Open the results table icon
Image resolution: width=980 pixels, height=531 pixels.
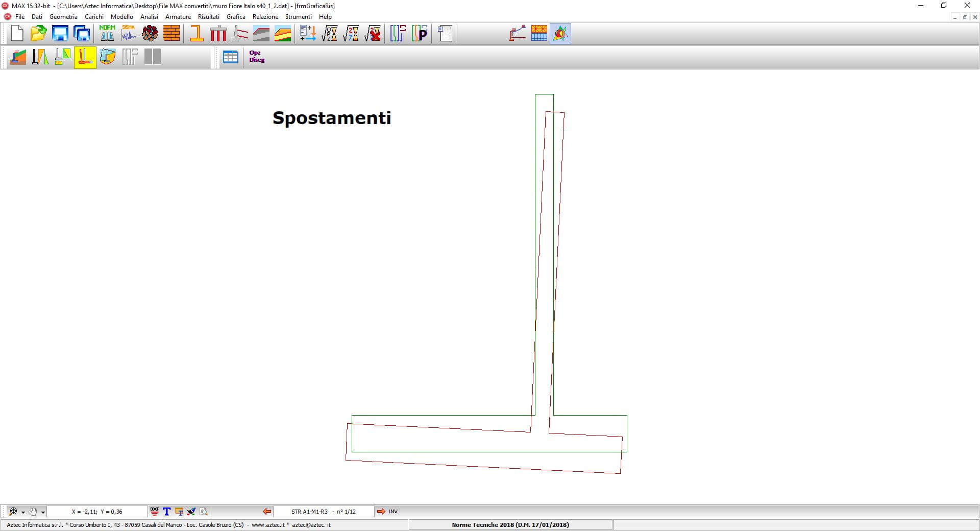(231, 57)
